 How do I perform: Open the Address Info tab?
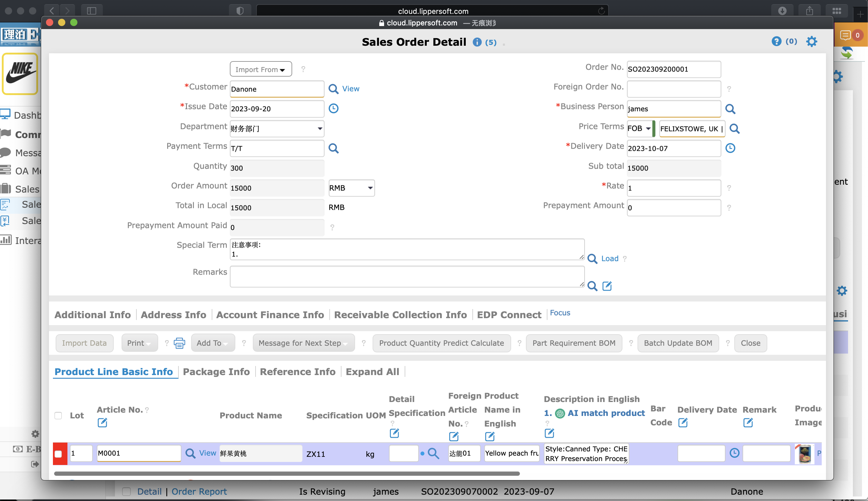click(x=173, y=315)
